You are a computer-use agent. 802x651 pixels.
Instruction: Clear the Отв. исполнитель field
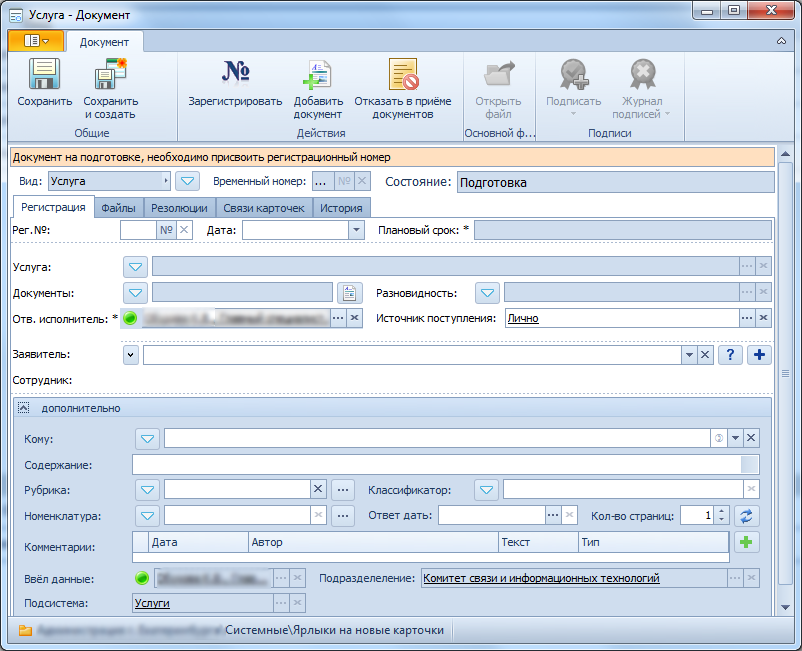[x=354, y=318]
